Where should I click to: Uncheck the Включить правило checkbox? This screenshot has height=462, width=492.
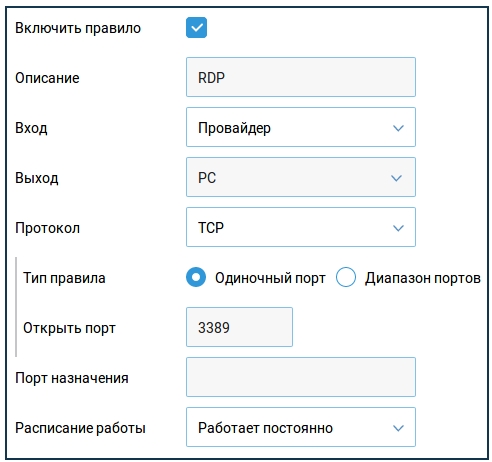tap(196, 28)
